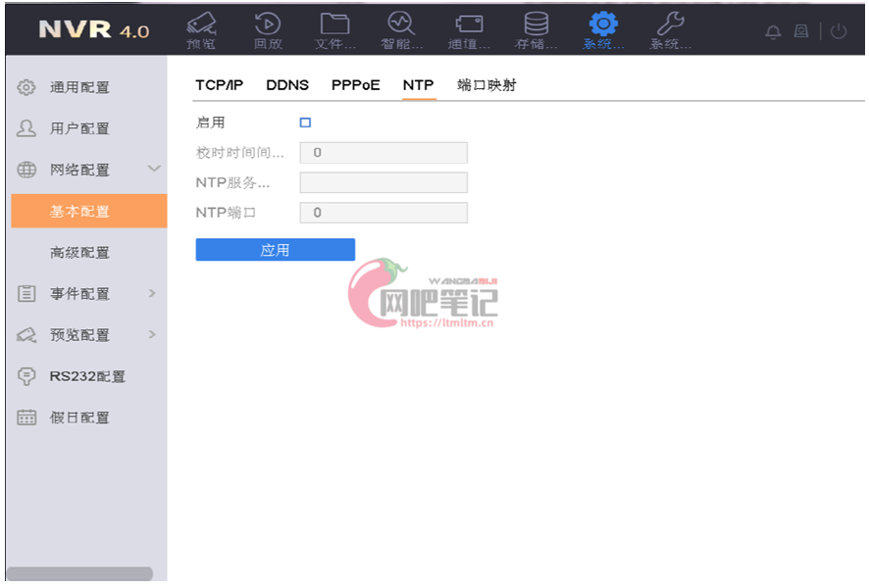Select the 高级配置 submenu item

(x=79, y=253)
